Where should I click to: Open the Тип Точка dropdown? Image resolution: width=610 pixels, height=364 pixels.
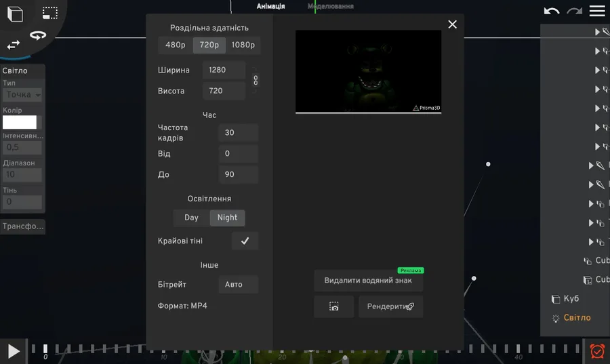point(22,94)
